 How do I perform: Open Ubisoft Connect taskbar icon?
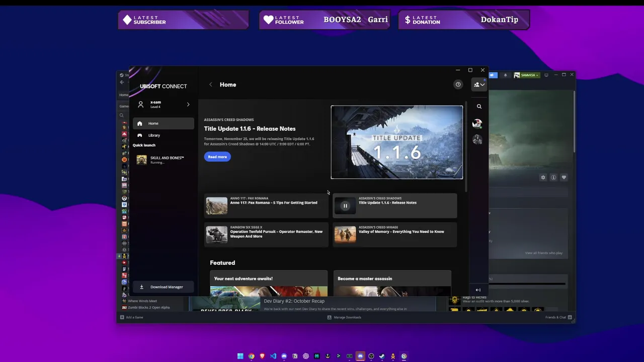coord(404,356)
